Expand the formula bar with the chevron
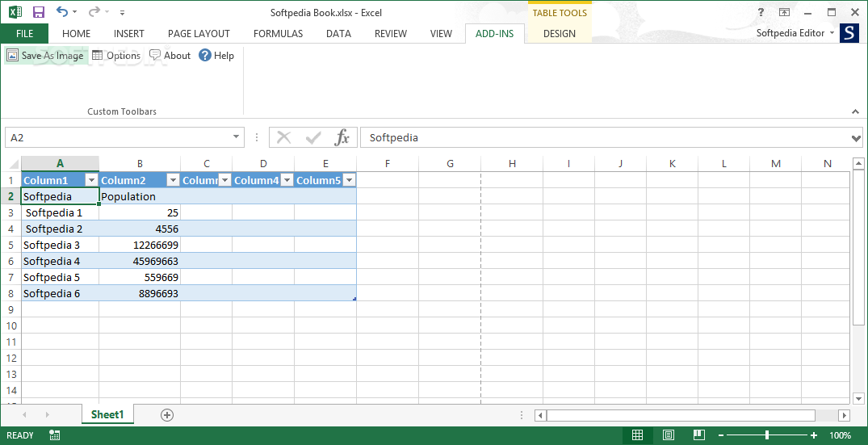Viewport: 868px width, 445px height. 856,138
